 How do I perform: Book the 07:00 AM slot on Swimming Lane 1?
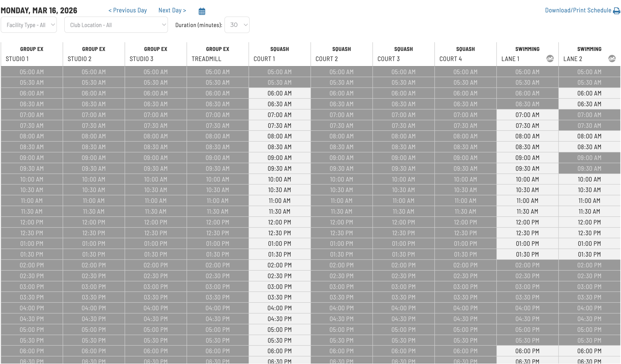tap(527, 115)
